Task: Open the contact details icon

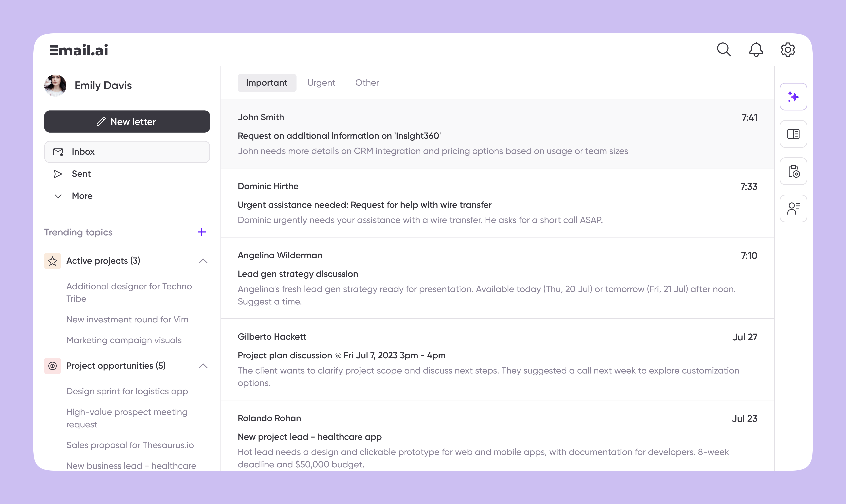Action: pyautogui.click(x=793, y=208)
